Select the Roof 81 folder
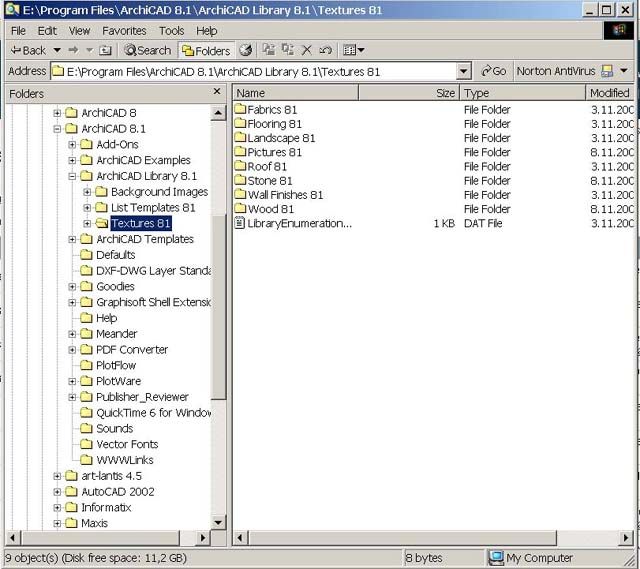 point(261,167)
